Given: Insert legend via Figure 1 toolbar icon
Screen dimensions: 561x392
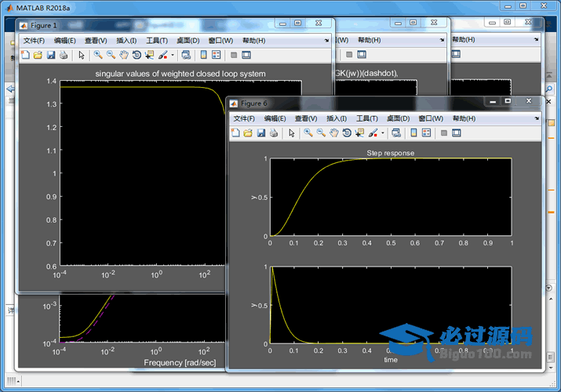Looking at the screenshot, I should 217,55.
